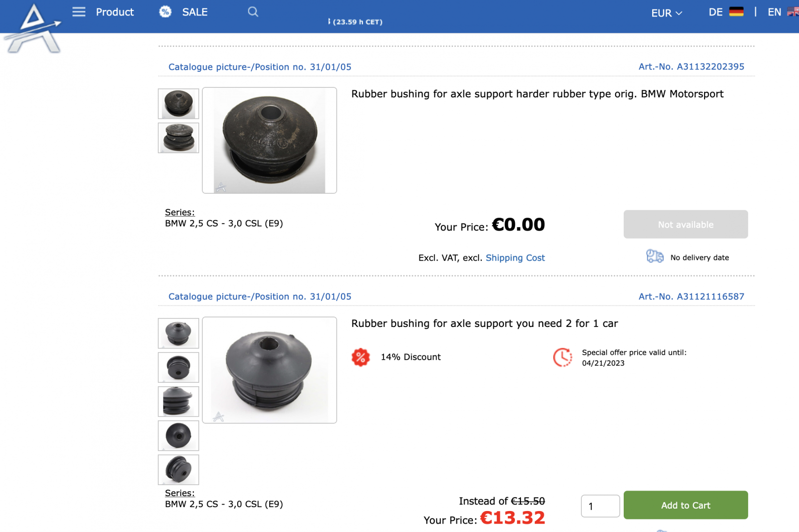Click the quantity input field
The width and height of the screenshot is (799, 532).
600,506
